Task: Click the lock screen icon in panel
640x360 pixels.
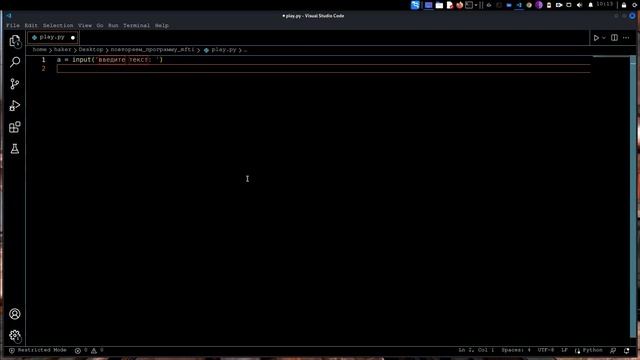Action: [624, 5]
